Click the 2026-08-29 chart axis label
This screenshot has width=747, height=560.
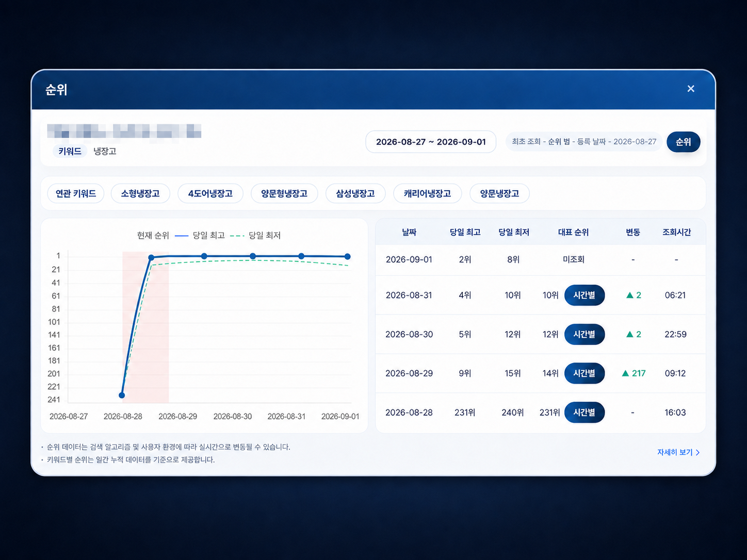(177, 416)
